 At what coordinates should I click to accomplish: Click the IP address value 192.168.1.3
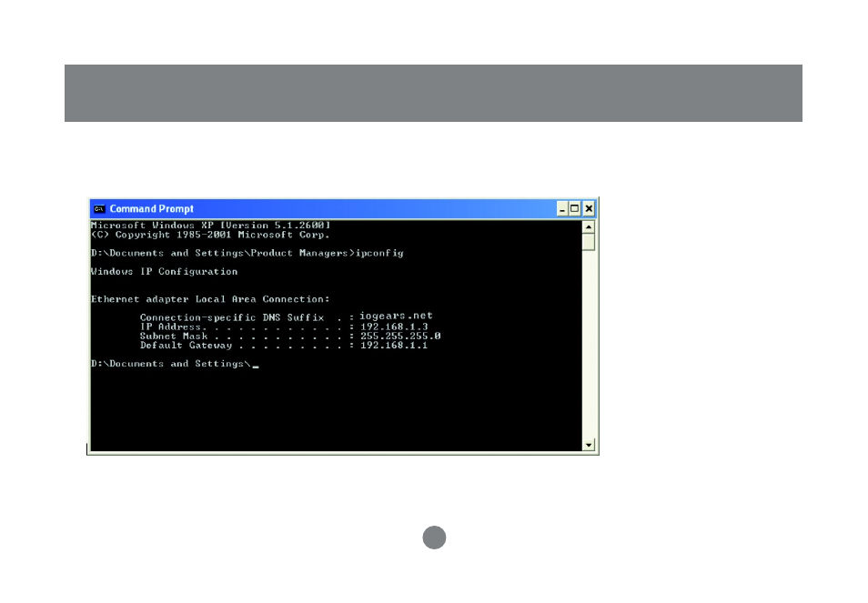pyautogui.click(x=394, y=327)
